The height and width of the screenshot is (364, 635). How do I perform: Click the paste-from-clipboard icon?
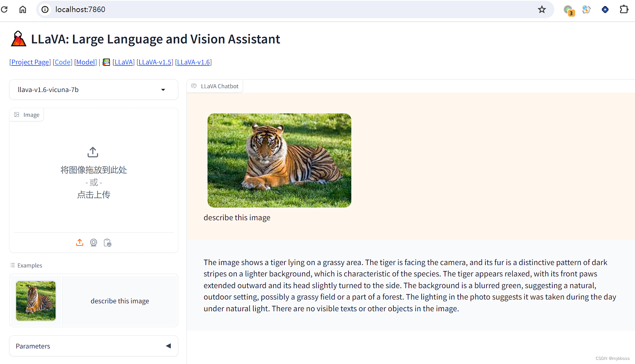tap(108, 243)
